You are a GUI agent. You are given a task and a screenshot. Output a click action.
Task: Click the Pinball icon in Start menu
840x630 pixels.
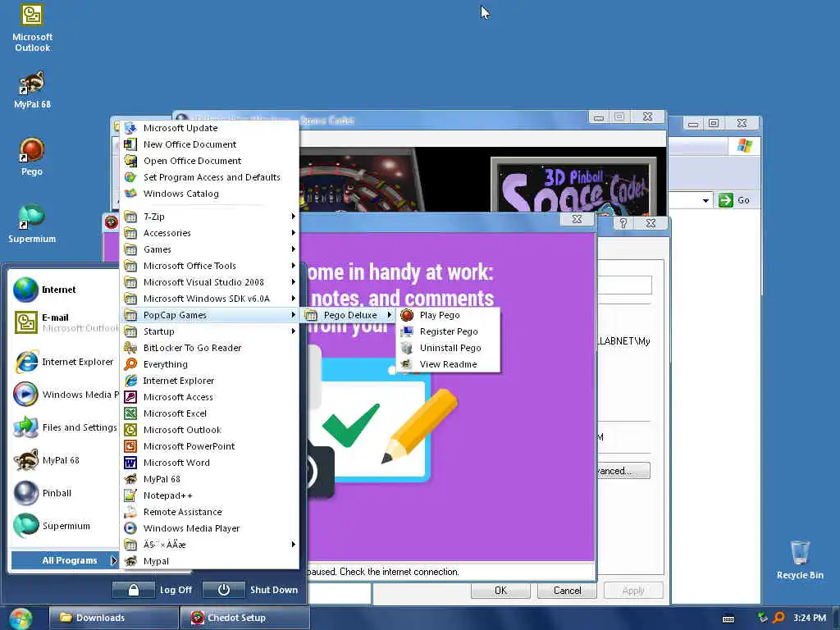[x=25, y=493]
